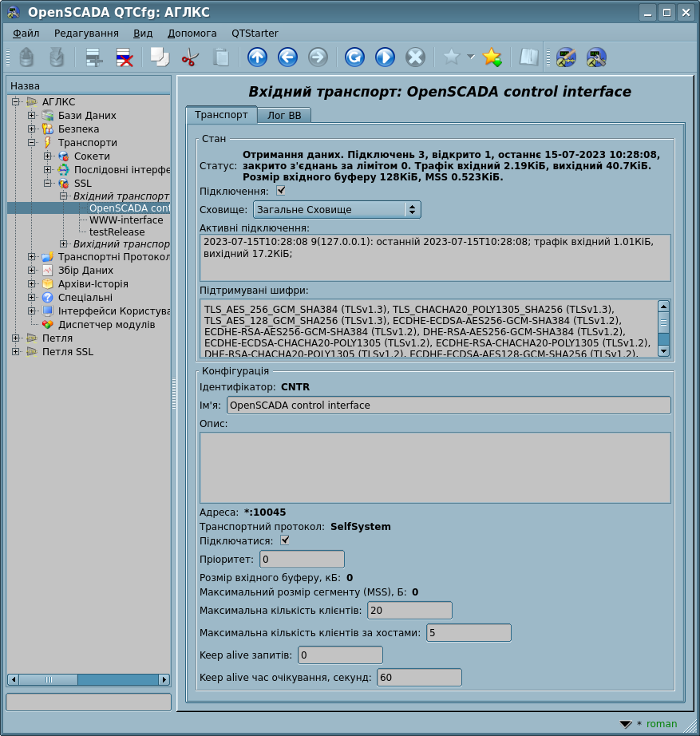The width and height of the screenshot is (700, 736).
Task: Open the Редагування menu
Action: pos(86,34)
